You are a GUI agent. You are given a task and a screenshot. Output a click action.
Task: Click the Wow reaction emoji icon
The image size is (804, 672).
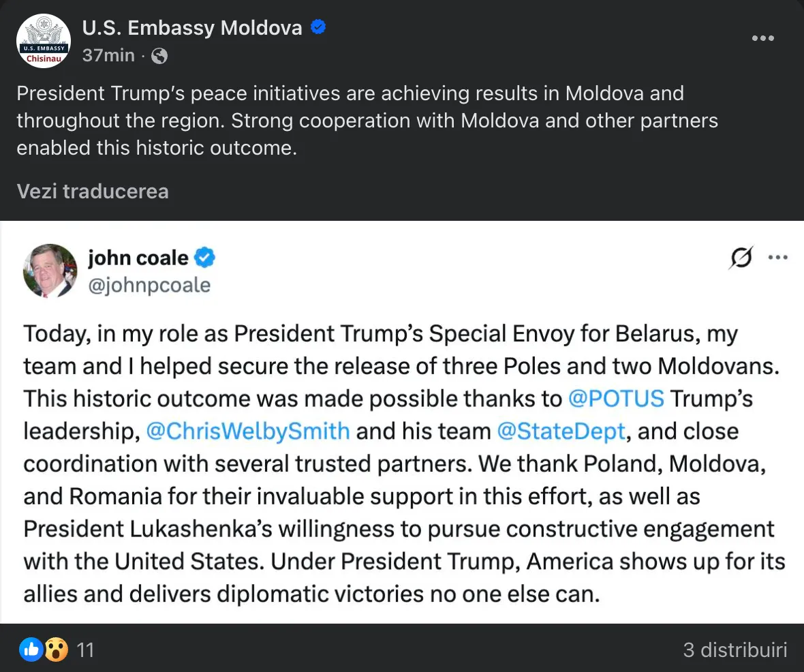click(56, 650)
